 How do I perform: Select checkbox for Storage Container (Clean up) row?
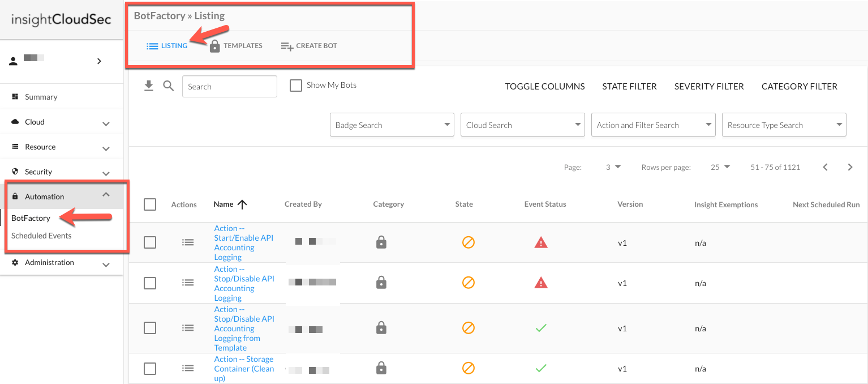click(x=150, y=368)
